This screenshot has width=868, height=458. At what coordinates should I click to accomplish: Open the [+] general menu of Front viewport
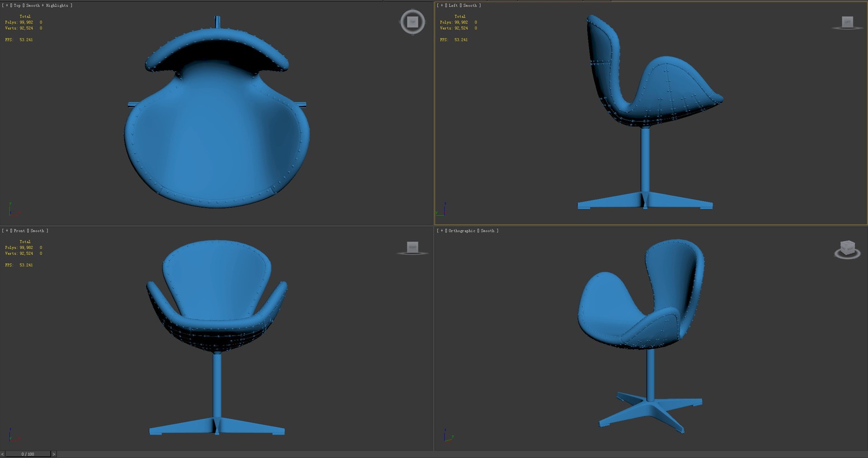[7, 231]
